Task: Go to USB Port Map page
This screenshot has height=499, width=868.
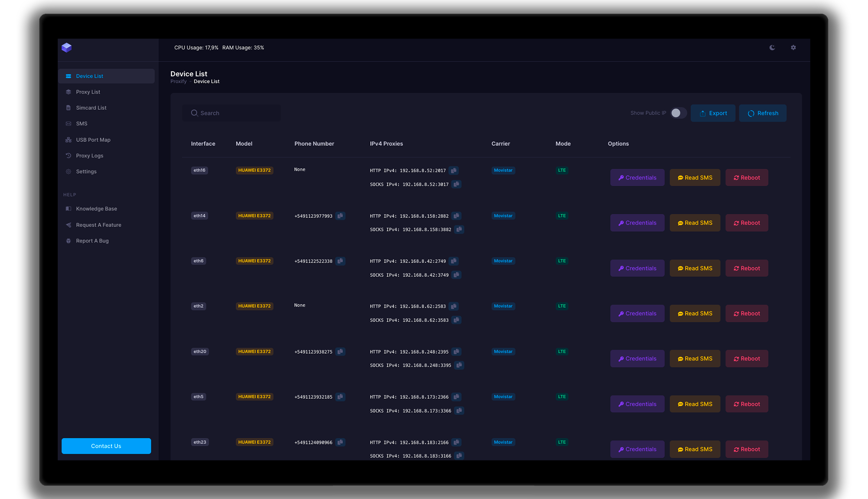Action: click(93, 140)
